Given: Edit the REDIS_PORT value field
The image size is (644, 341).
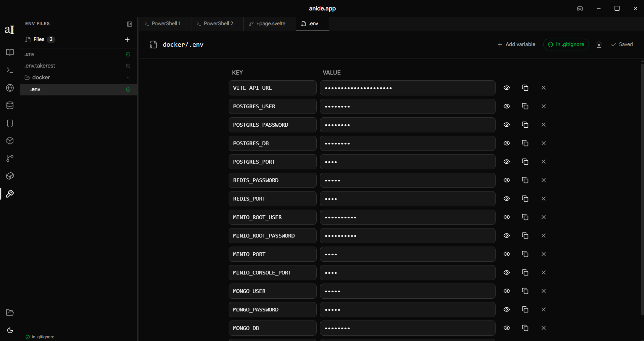Looking at the screenshot, I should tap(408, 199).
